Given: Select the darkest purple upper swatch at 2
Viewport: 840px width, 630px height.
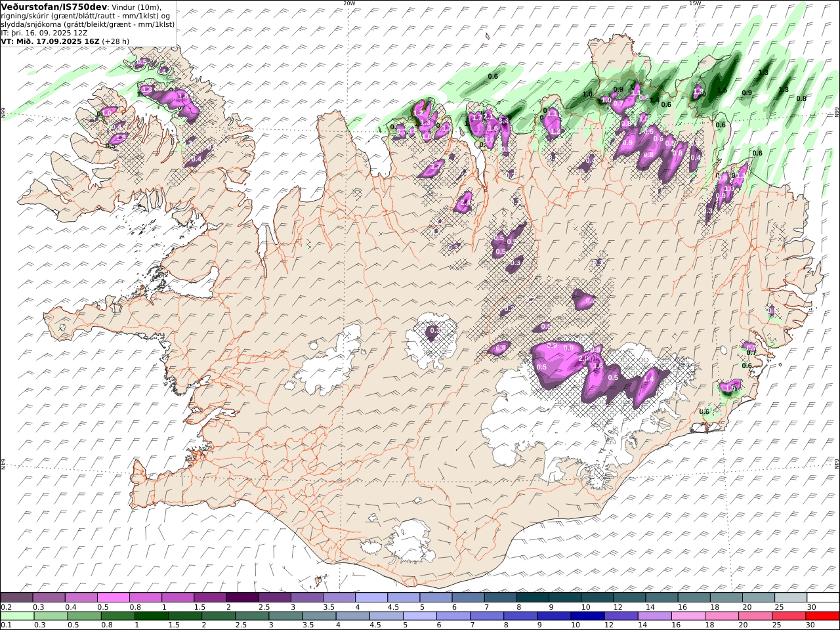Looking at the screenshot, I should pyautogui.click(x=242, y=598).
